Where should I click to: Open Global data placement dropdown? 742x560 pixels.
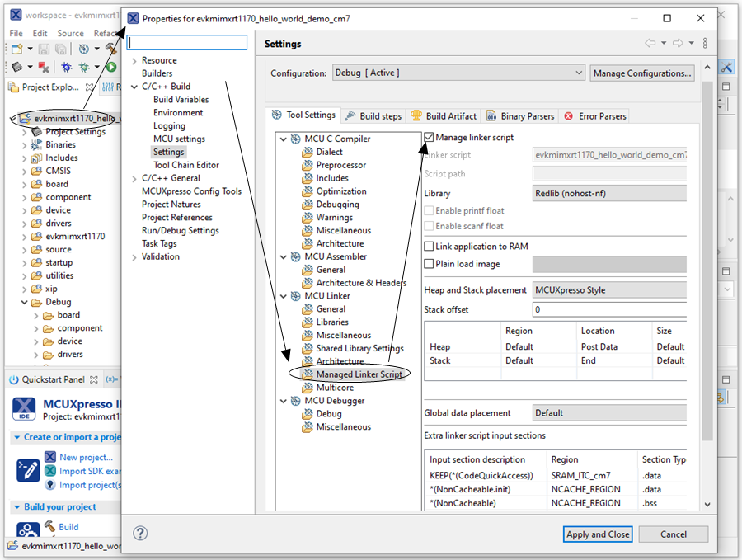coord(609,412)
